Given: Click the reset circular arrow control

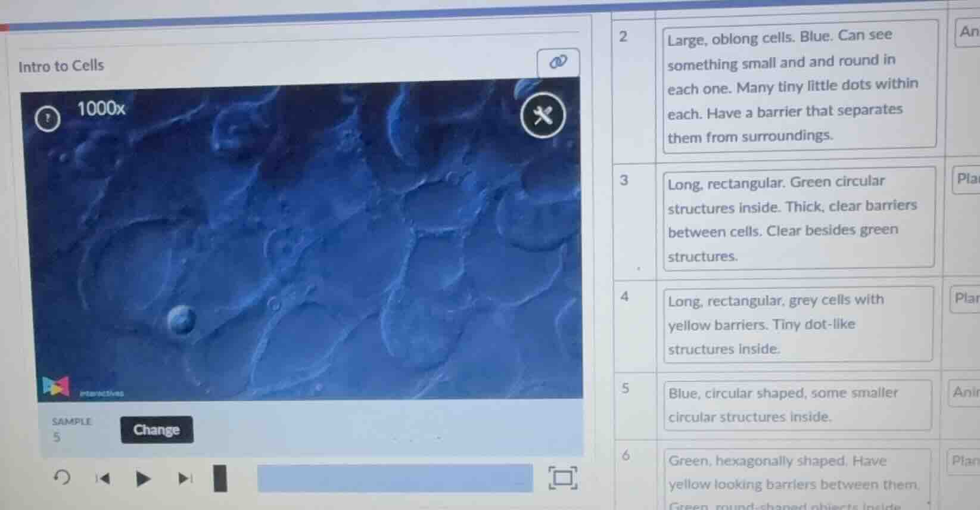Looking at the screenshot, I should 62,477.
